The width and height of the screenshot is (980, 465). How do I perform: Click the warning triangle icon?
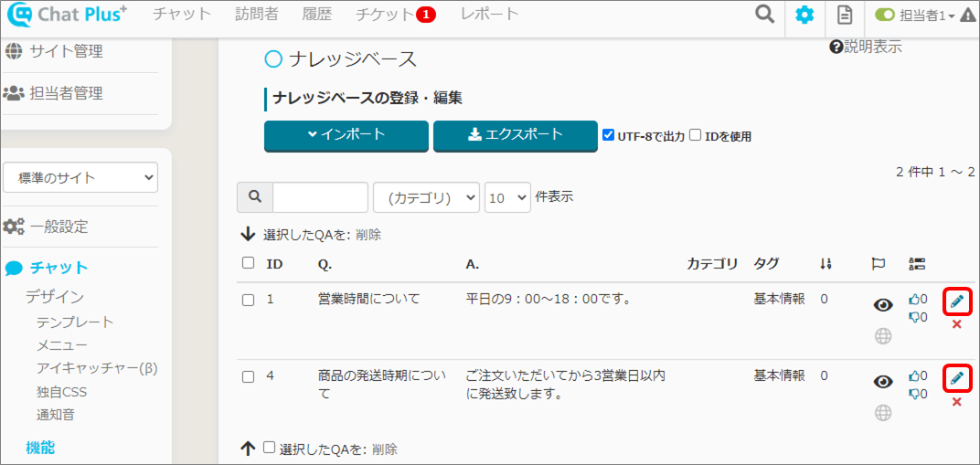coord(967,16)
